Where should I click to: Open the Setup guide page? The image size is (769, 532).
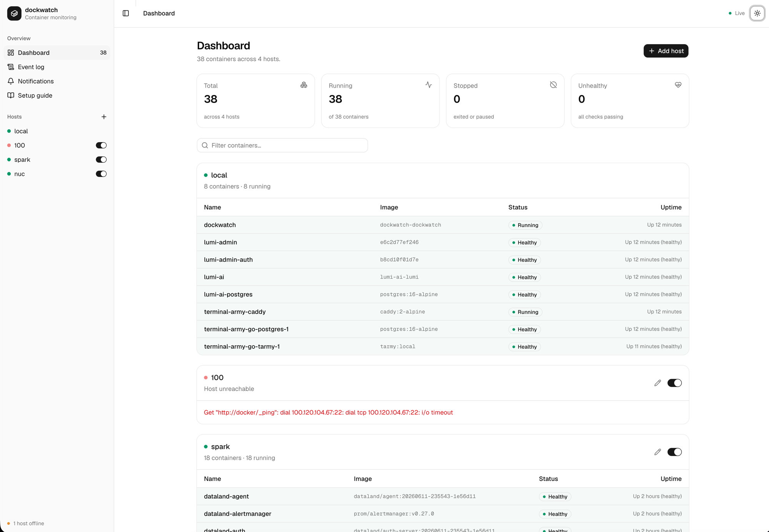(57, 95)
